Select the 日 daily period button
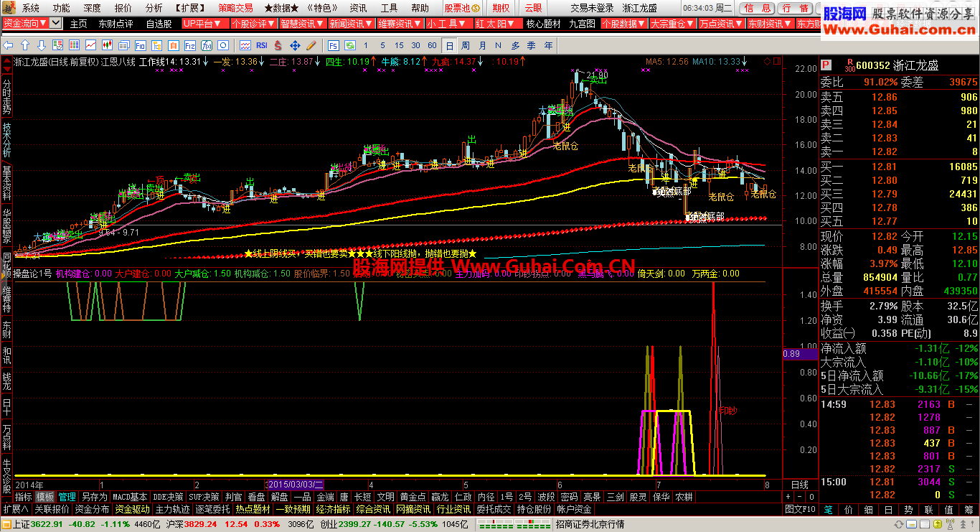Viewport: 980px width, 532px height. (449, 45)
